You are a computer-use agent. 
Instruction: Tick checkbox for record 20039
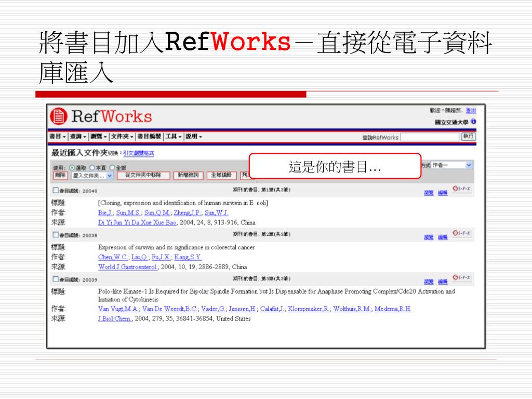coord(56,279)
